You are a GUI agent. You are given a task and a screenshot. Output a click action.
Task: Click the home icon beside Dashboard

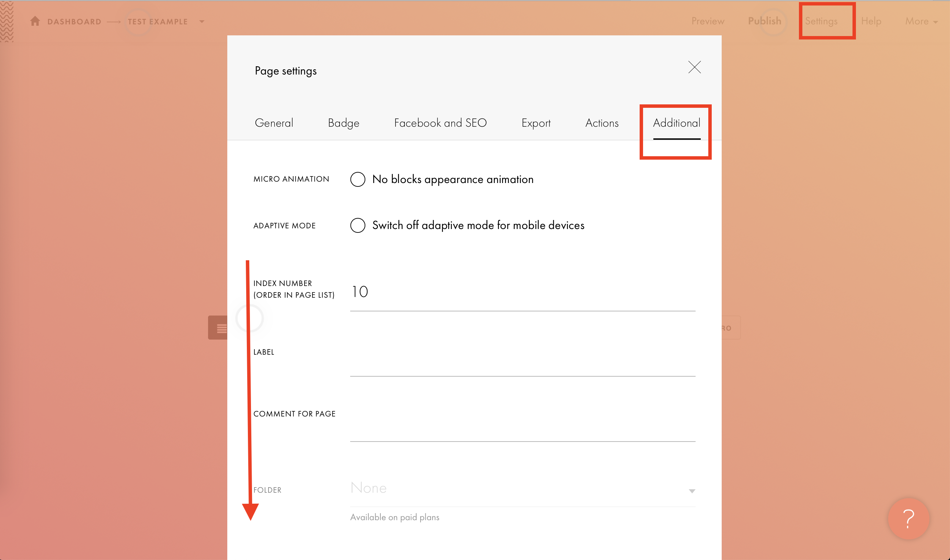tap(35, 21)
